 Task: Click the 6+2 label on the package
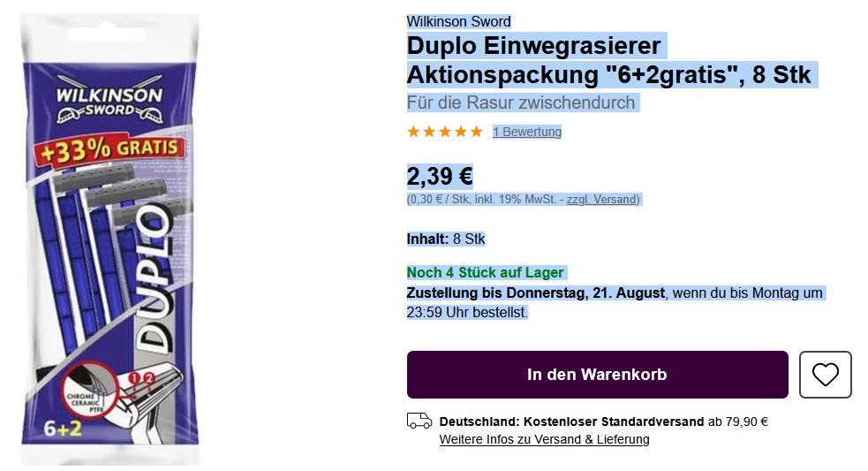(x=62, y=429)
